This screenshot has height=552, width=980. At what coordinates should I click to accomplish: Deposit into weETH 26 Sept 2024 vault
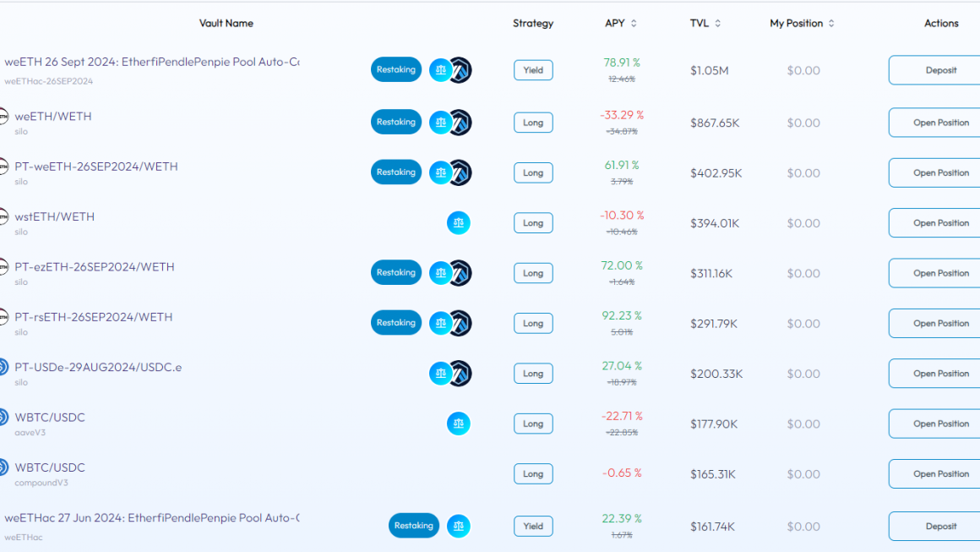934,70
